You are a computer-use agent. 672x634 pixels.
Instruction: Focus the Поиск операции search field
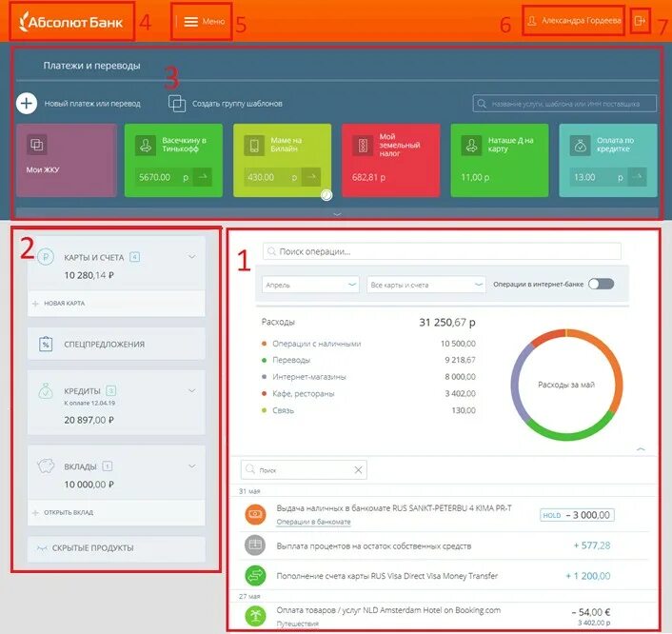point(442,251)
